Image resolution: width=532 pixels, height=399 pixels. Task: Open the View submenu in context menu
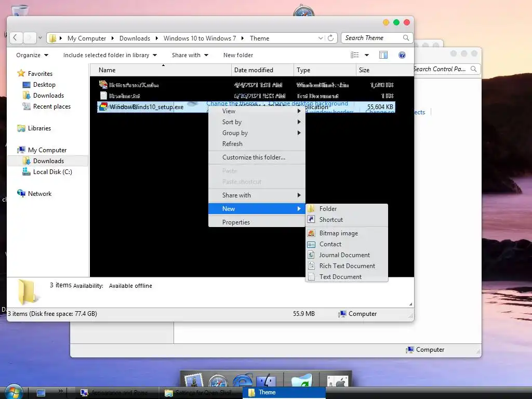[257, 111]
